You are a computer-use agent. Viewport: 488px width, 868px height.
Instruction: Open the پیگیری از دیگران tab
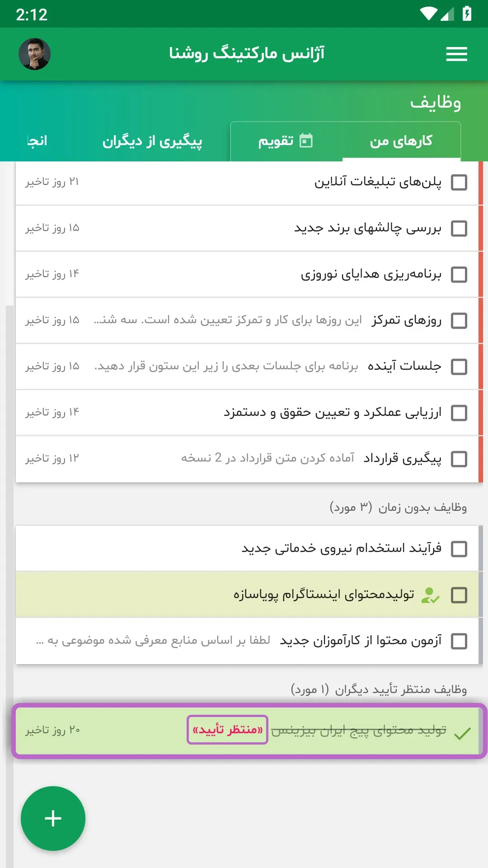(152, 141)
